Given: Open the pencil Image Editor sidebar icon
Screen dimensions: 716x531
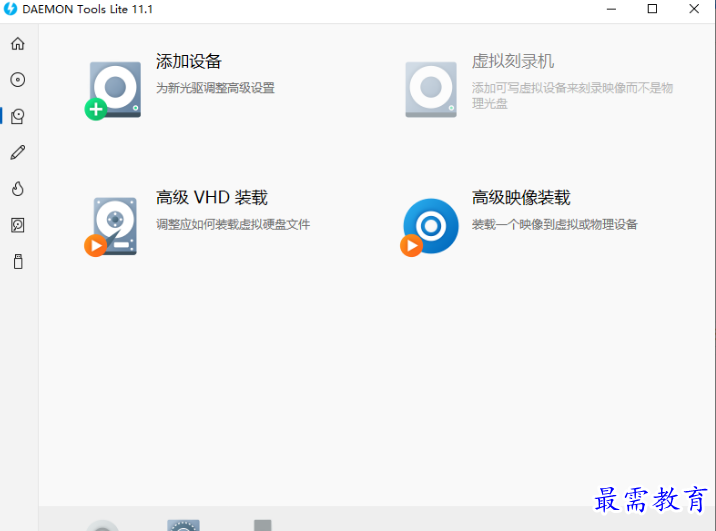Looking at the screenshot, I should click(x=18, y=152).
